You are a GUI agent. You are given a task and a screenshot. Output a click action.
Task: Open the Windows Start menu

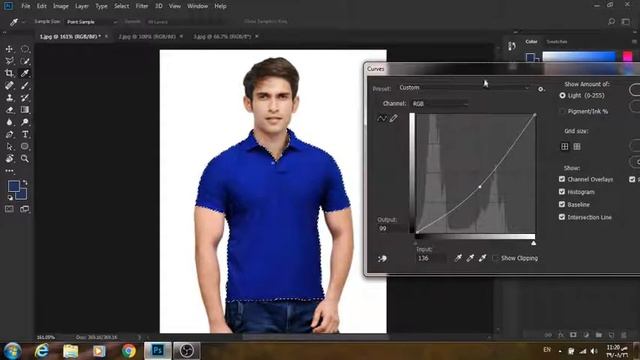click(12, 351)
